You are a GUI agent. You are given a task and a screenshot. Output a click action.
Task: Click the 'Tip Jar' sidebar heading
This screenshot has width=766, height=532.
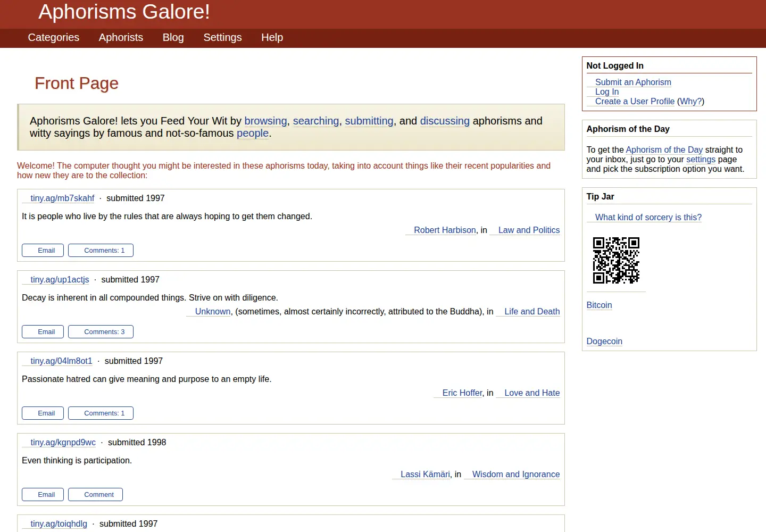[x=600, y=196]
